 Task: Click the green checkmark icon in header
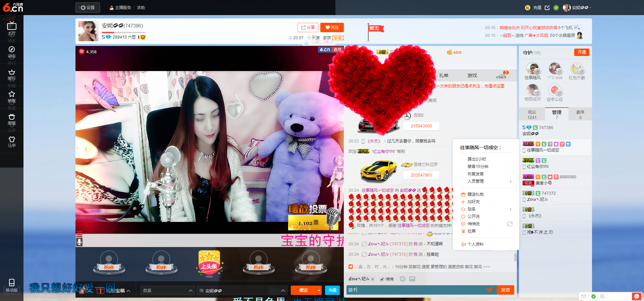pos(556,8)
